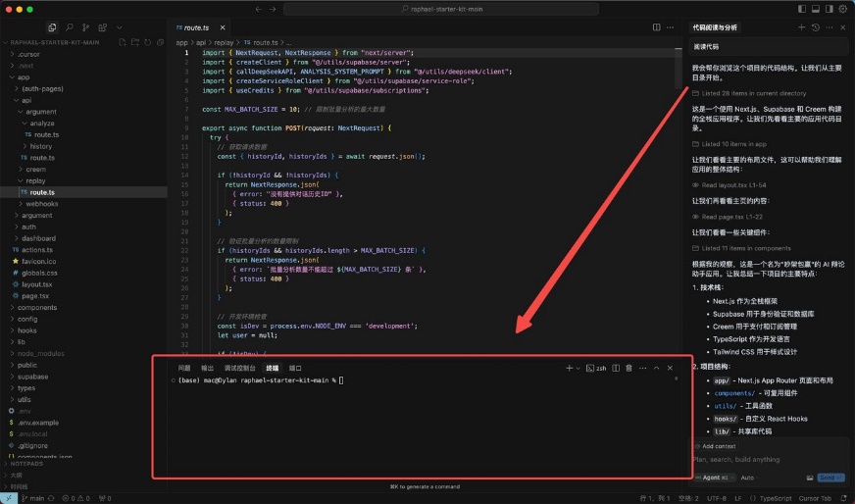Switch to the 调试控制台 panel tab
Viewport: 855px width, 504px height.
[x=240, y=368]
